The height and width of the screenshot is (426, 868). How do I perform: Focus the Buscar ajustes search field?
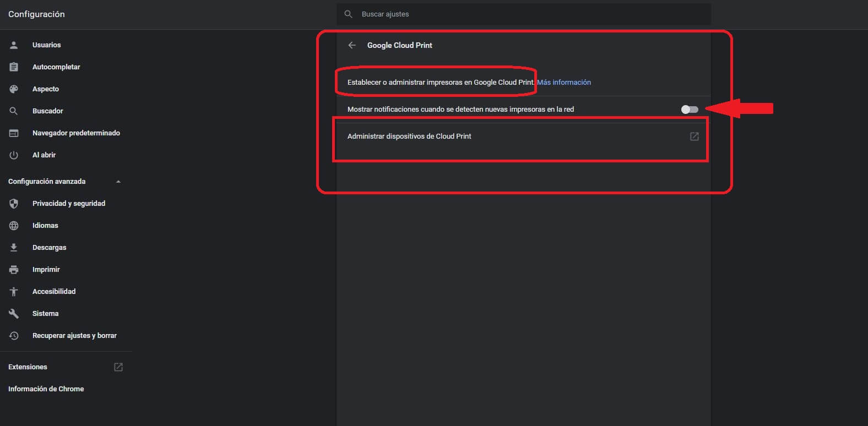coord(523,14)
